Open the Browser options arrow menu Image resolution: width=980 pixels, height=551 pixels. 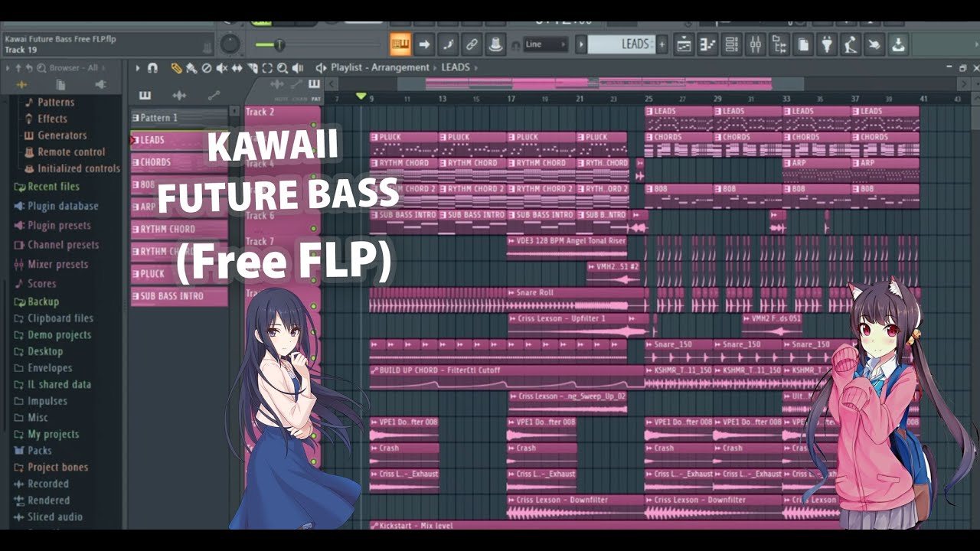(x=8, y=68)
